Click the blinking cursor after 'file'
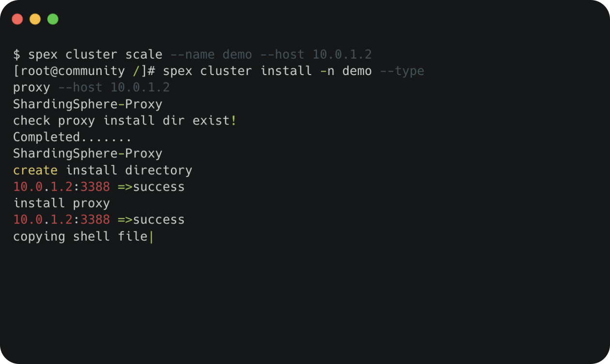Screen dimensions: 610x364 coord(151,237)
